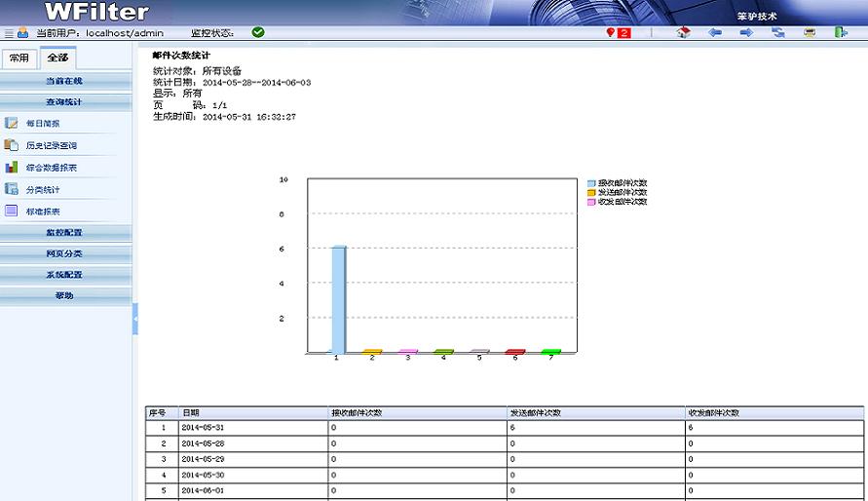Click the logout door icon
This screenshot has width=868, height=501.
(x=841, y=32)
